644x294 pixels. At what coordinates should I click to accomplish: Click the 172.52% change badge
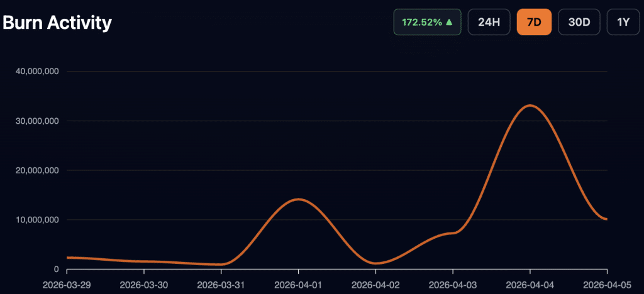point(427,22)
